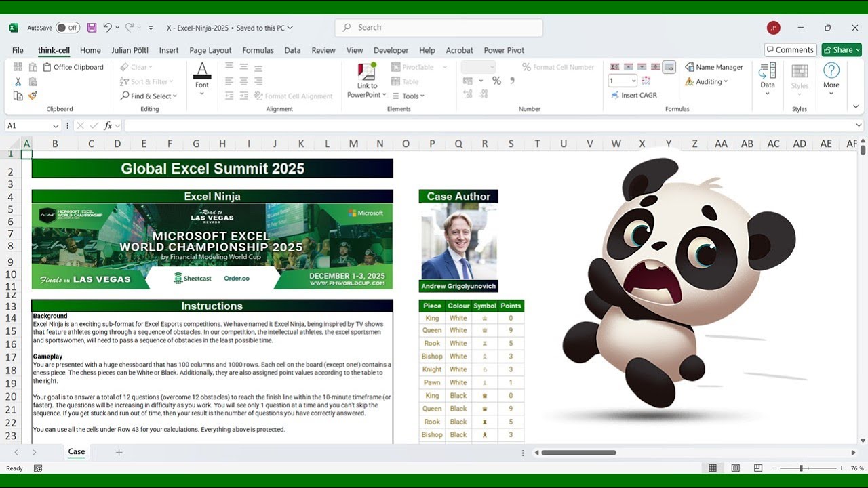Click the 76 % zoom level
Viewport: 868px width, 488px height.
pyautogui.click(x=857, y=468)
